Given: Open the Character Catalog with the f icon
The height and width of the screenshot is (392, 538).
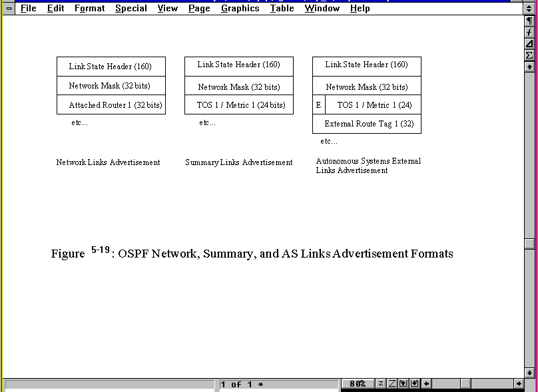Looking at the screenshot, I should click(x=529, y=32).
